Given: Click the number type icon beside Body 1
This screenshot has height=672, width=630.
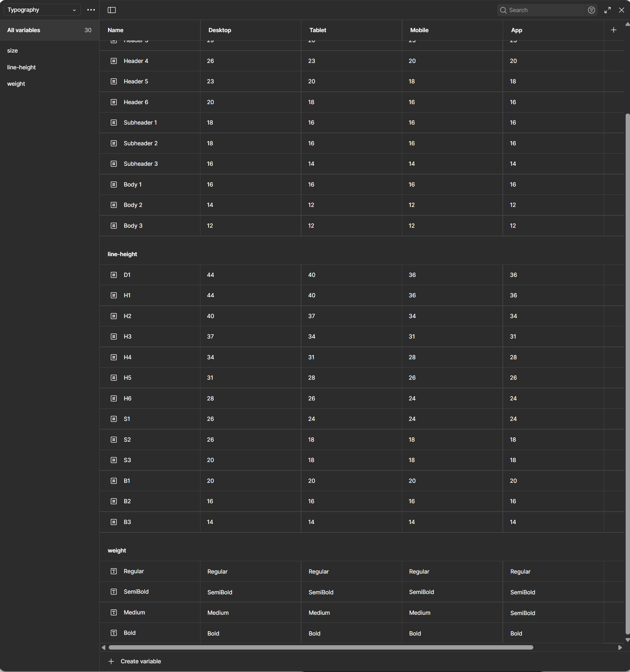Looking at the screenshot, I should (x=114, y=184).
